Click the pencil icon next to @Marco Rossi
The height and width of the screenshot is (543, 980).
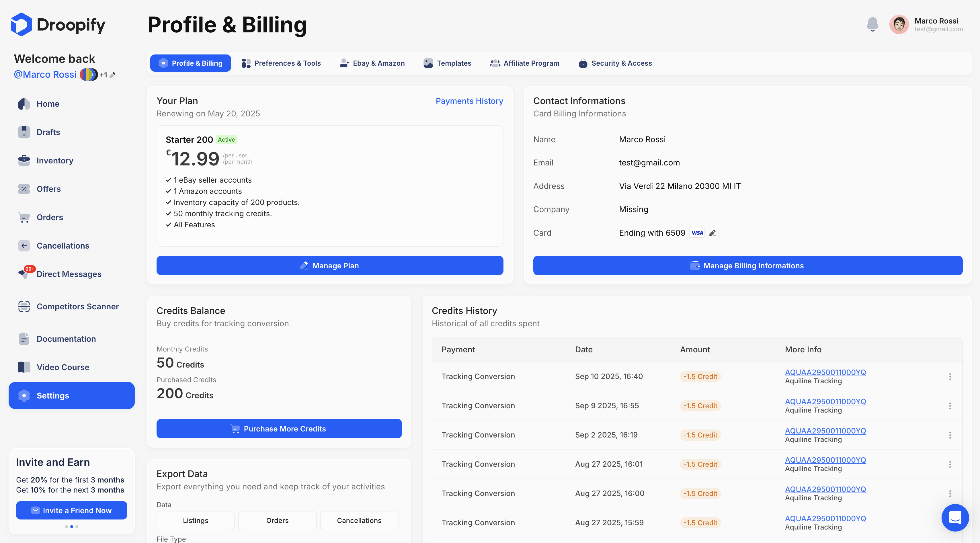point(113,75)
